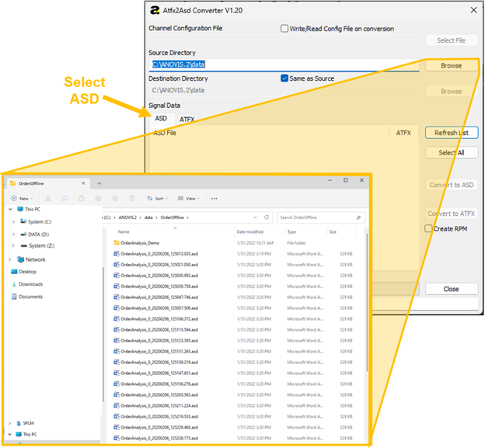Select the ASD tab
This screenshot has width=485, height=448.
pos(161,119)
